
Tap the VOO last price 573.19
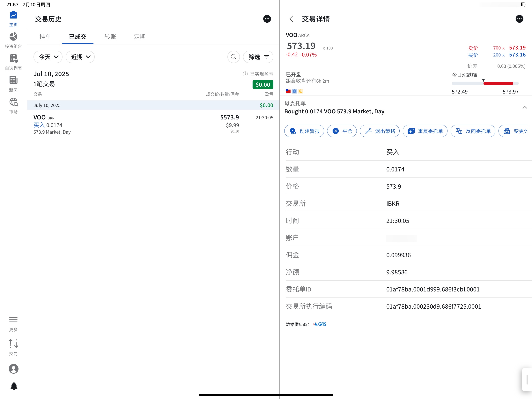point(301,46)
